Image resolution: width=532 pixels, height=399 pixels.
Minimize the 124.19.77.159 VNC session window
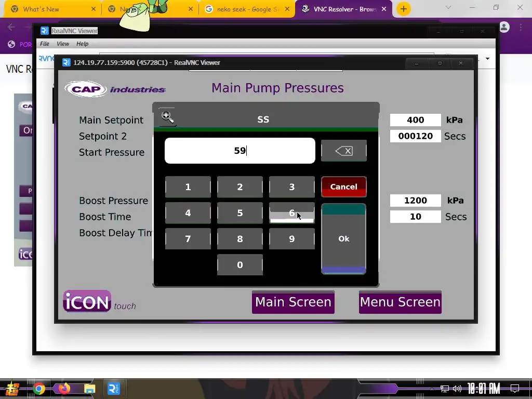417,63
